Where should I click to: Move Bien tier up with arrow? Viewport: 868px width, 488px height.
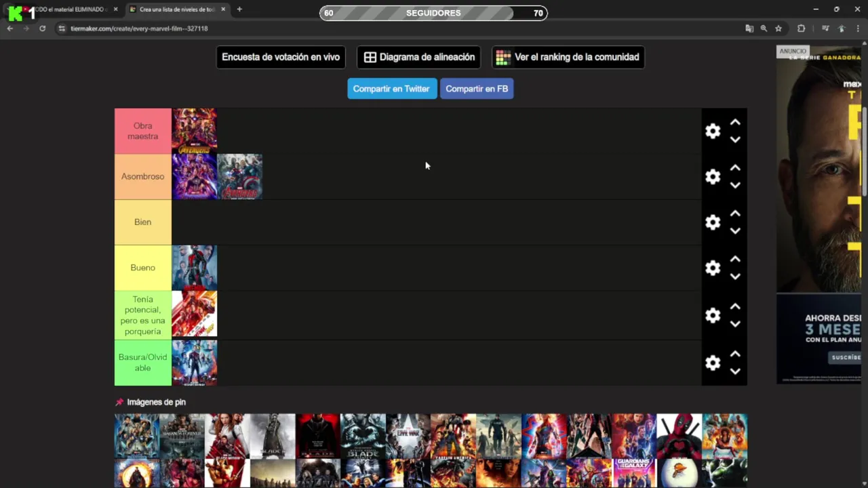point(735,213)
